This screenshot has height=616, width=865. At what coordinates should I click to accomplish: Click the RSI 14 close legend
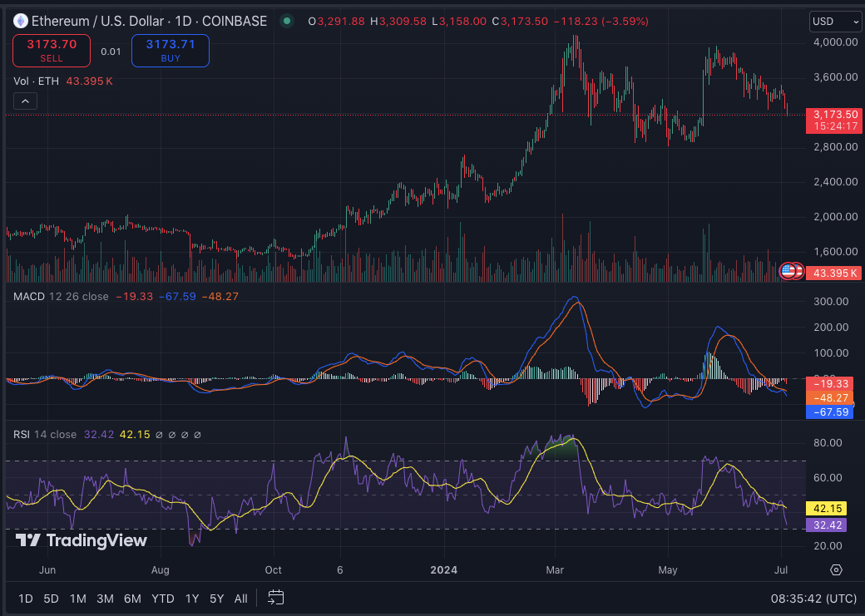coord(45,435)
